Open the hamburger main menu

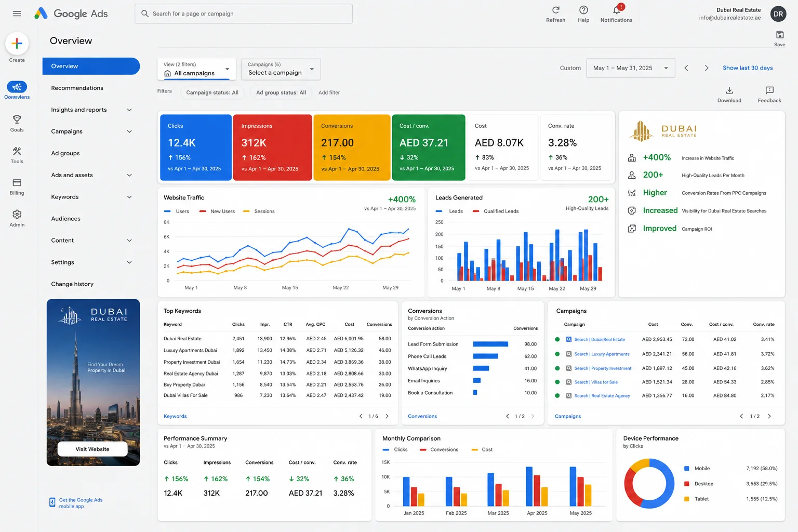[17, 14]
